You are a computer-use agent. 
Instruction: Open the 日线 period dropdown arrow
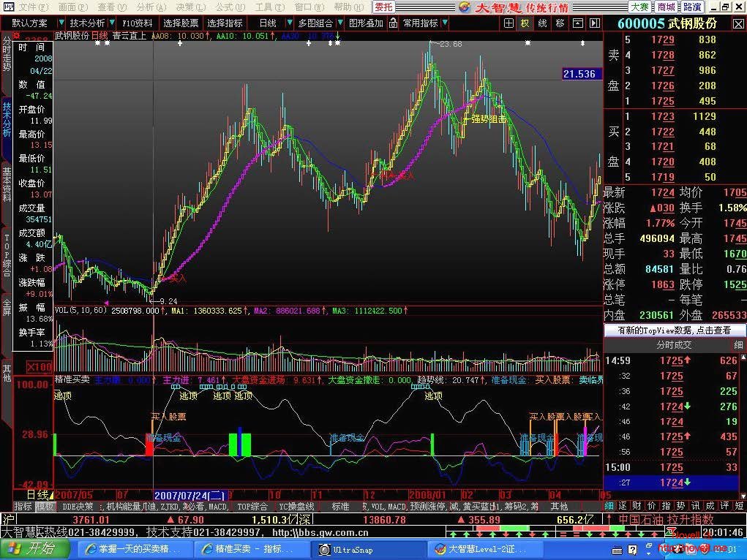coord(289,23)
